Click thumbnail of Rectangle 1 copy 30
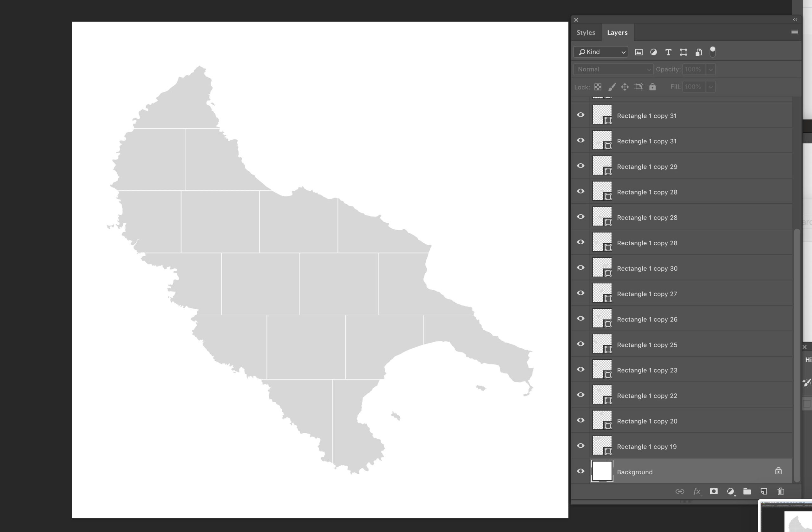The height and width of the screenshot is (532, 812). [602, 267]
